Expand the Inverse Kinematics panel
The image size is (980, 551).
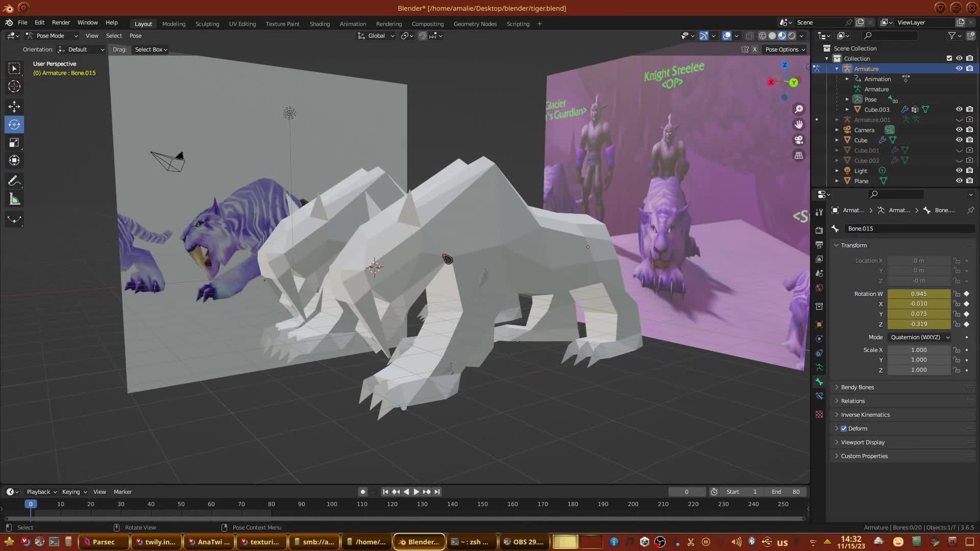pos(865,415)
